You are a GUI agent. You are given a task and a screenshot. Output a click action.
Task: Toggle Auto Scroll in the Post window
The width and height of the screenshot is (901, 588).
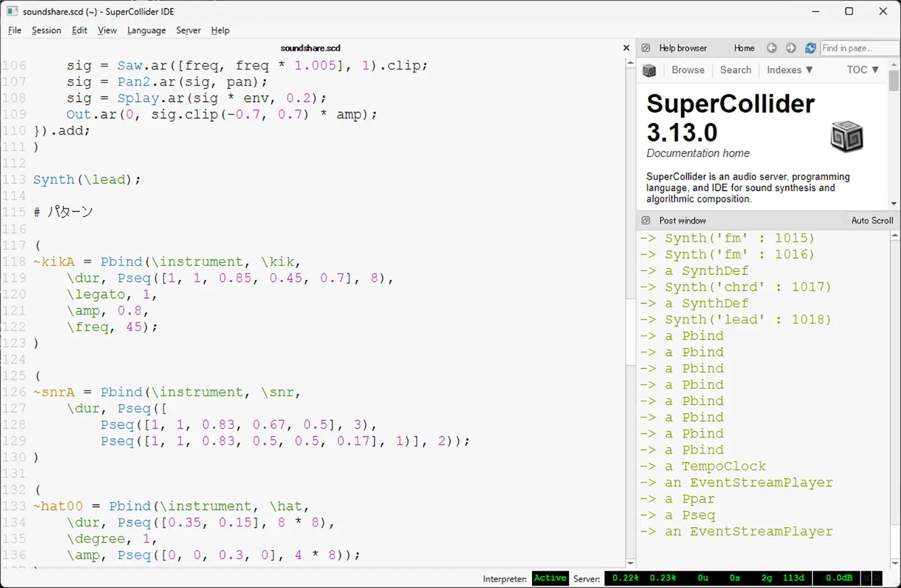[x=872, y=220]
